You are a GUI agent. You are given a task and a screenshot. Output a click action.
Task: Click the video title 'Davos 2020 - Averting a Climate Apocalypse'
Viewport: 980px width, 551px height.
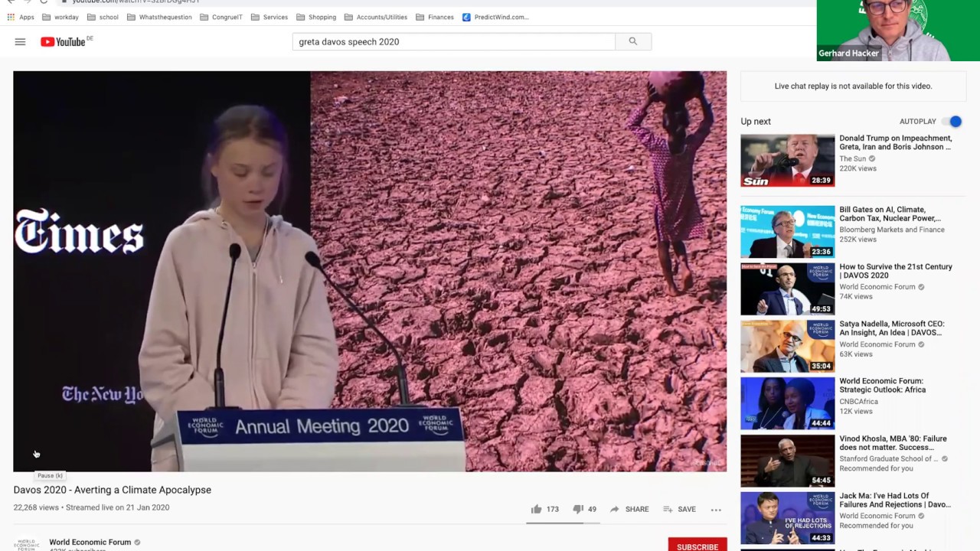coord(113,490)
